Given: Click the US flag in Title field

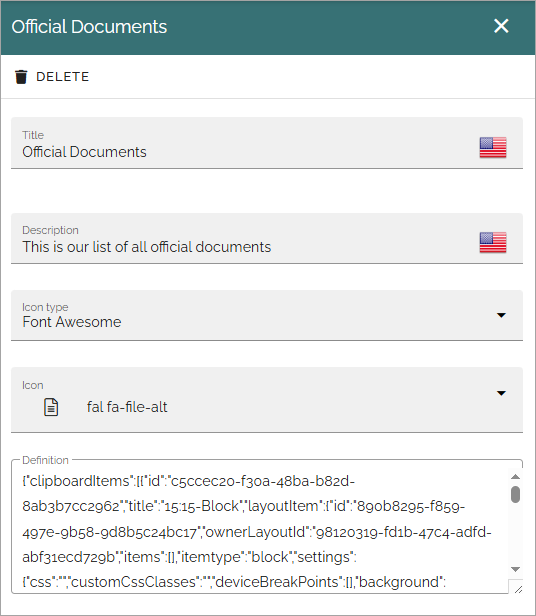Looking at the screenshot, I should [x=493, y=147].
